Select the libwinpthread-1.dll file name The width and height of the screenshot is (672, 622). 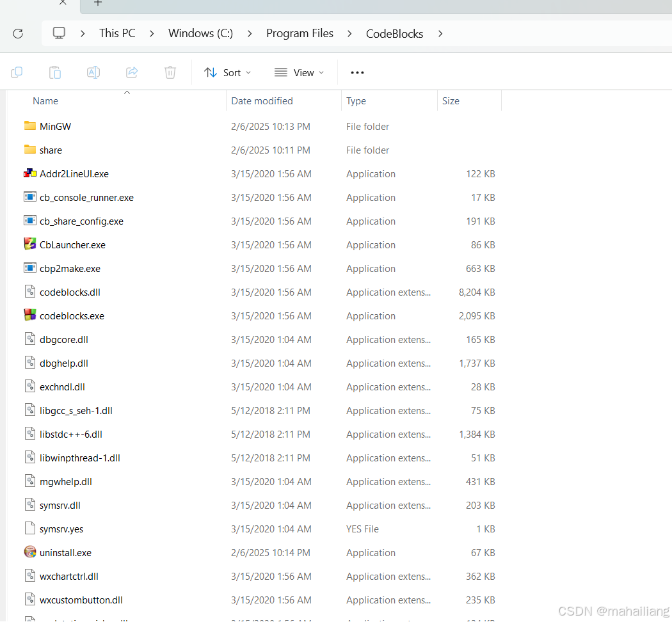tap(80, 458)
